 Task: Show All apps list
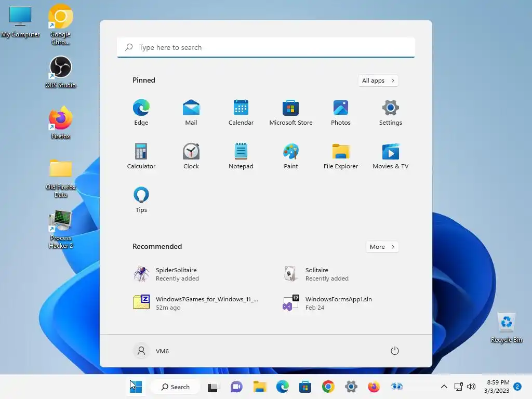(378, 81)
